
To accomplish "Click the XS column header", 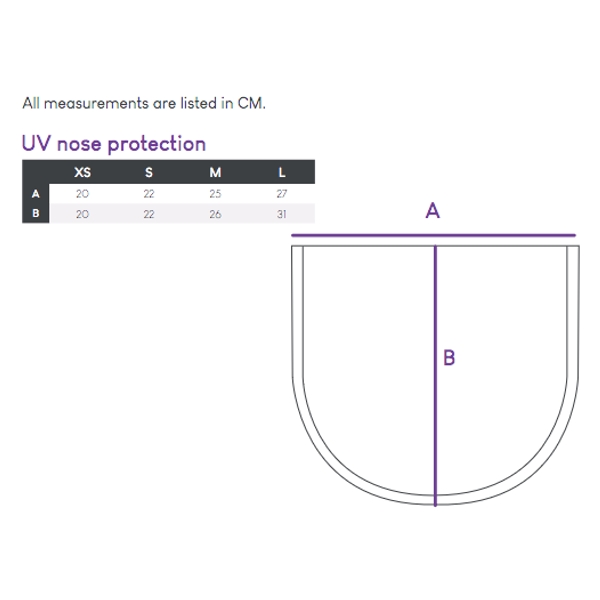I will pos(82,173).
